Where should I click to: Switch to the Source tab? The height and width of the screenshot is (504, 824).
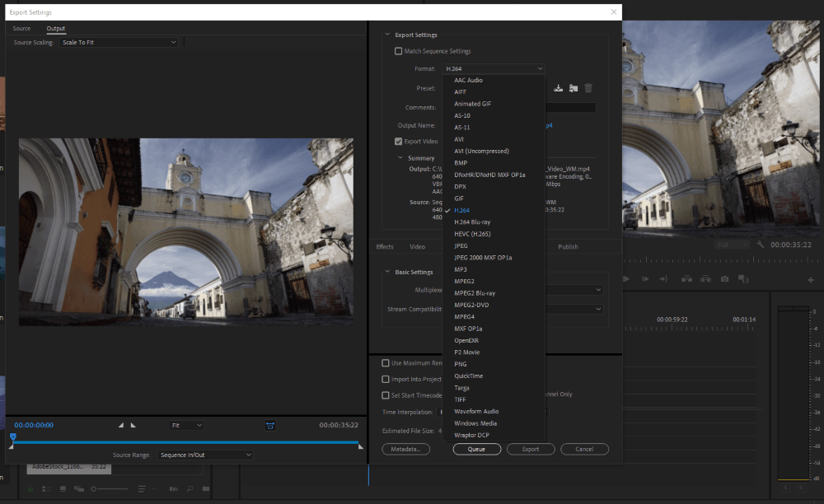point(21,28)
